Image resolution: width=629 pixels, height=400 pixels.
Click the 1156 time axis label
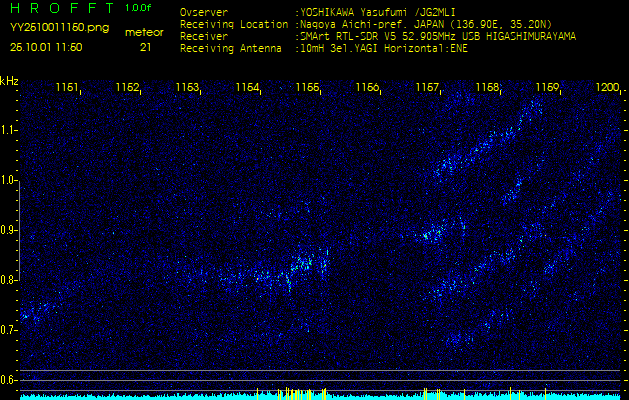click(x=367, y=87)
